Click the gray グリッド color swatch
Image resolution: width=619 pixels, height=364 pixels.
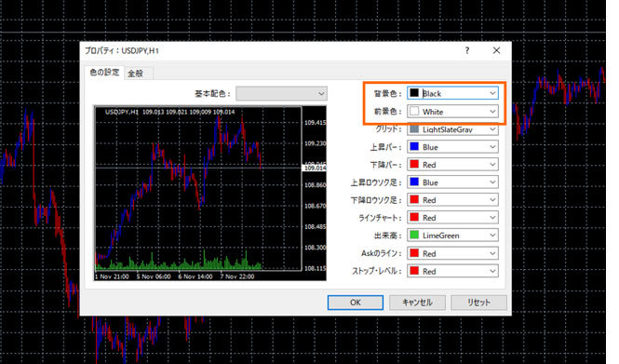414,129
